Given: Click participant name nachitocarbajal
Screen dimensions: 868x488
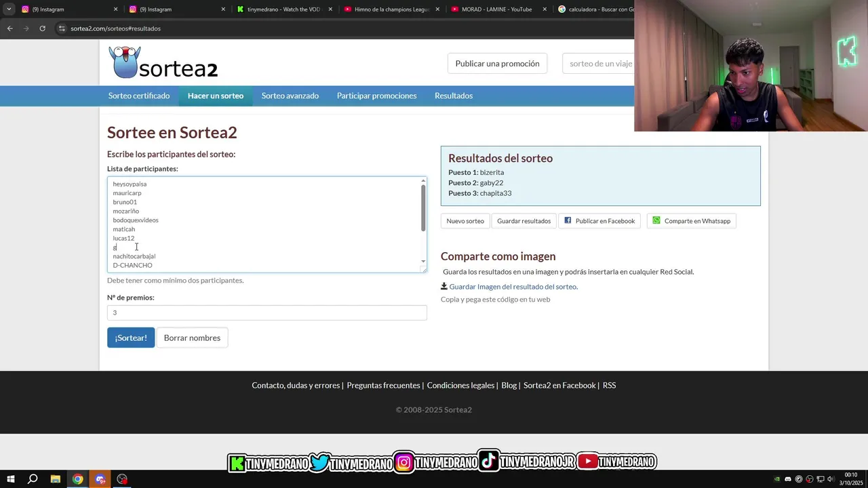Looking at the screenshot, I should tap(134, 256).
